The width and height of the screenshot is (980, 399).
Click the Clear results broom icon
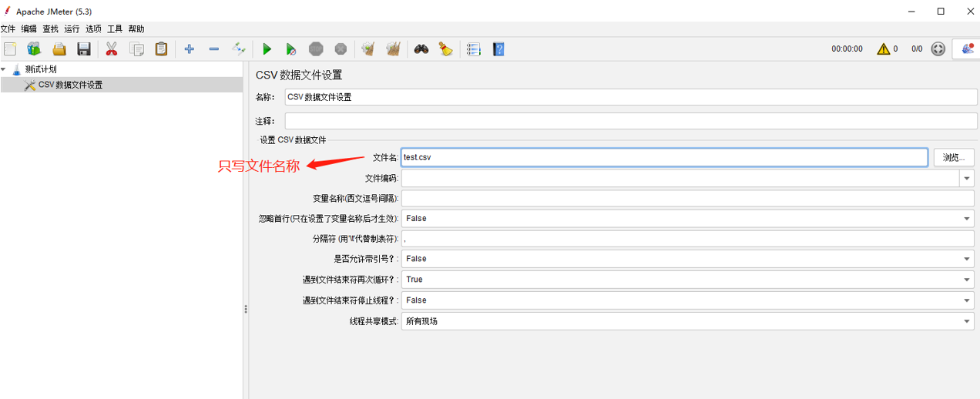pyautogui.click(x=368, y=49)
